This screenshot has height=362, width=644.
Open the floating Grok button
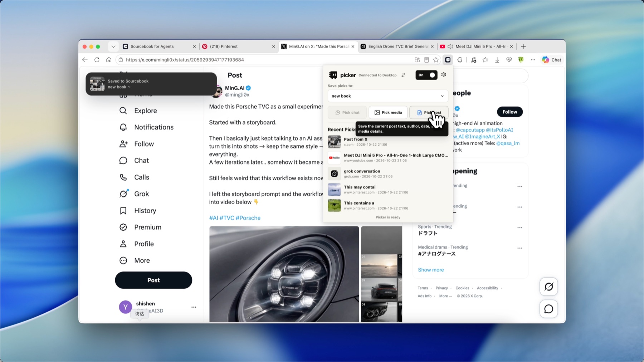[x=548, y=287]
